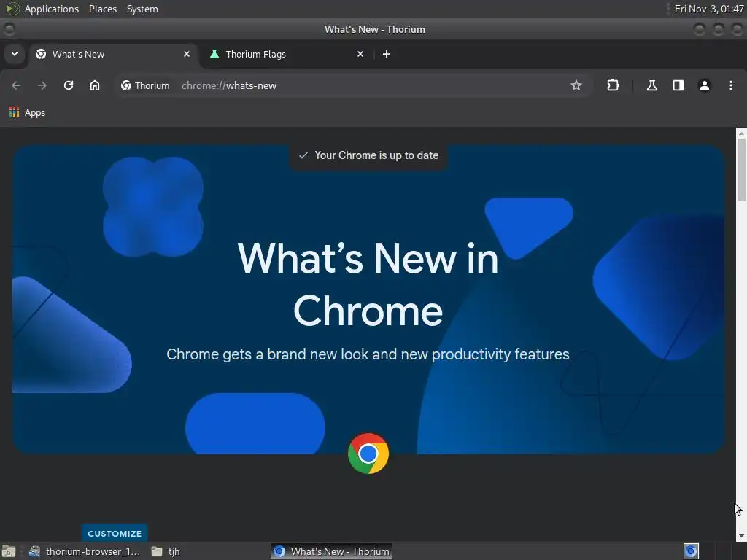Open the Places menu
Image resolution: width=747 pixels, height=560 pixels.
coord(102,9)
